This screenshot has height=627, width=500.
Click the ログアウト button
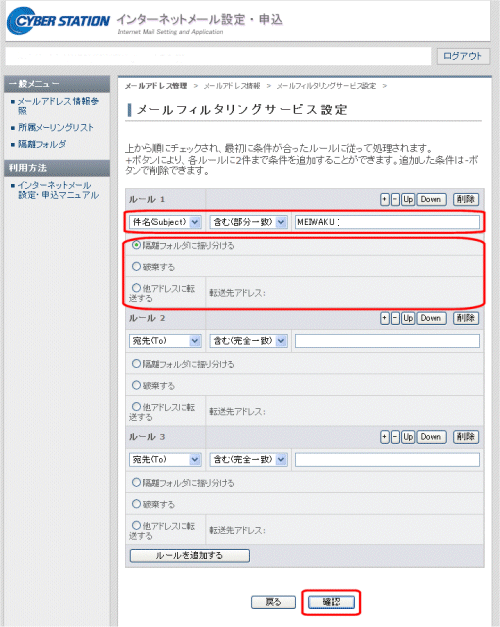coord(463,56)
